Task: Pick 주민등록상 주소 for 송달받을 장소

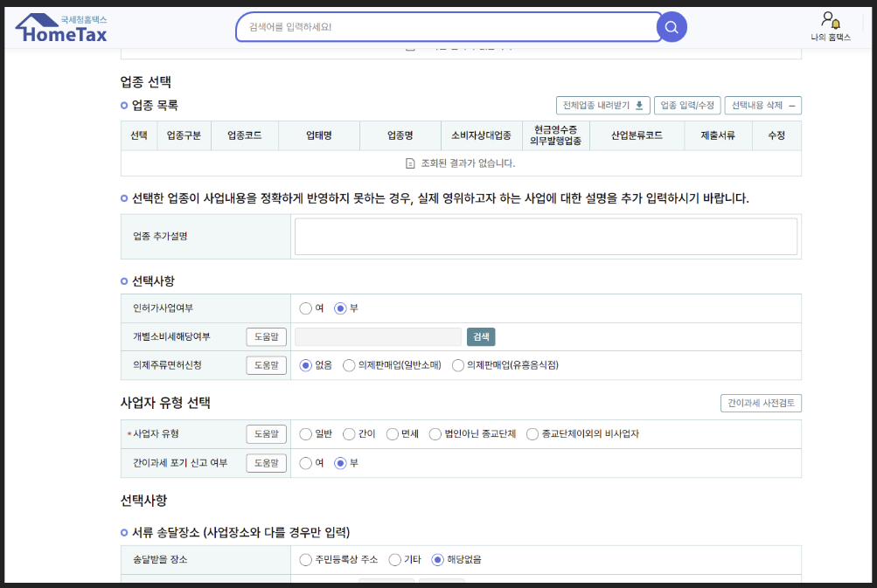Action: point(305,560)
